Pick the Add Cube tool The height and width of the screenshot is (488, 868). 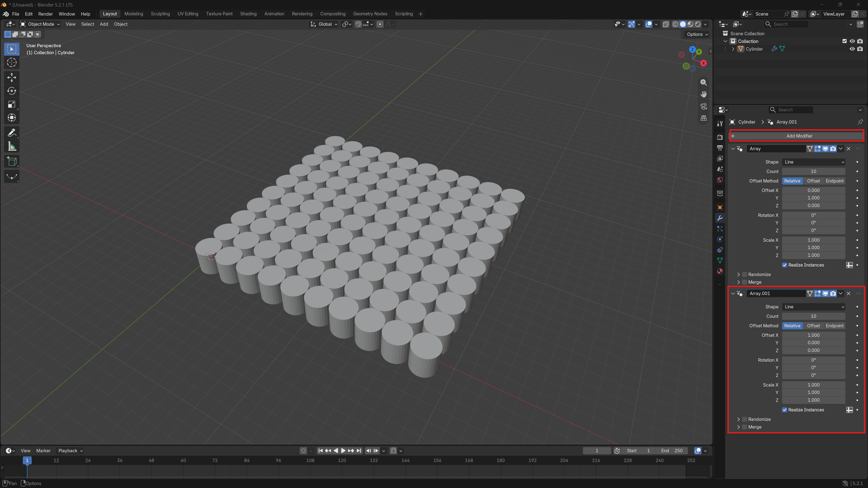click(x=12, y=162)
